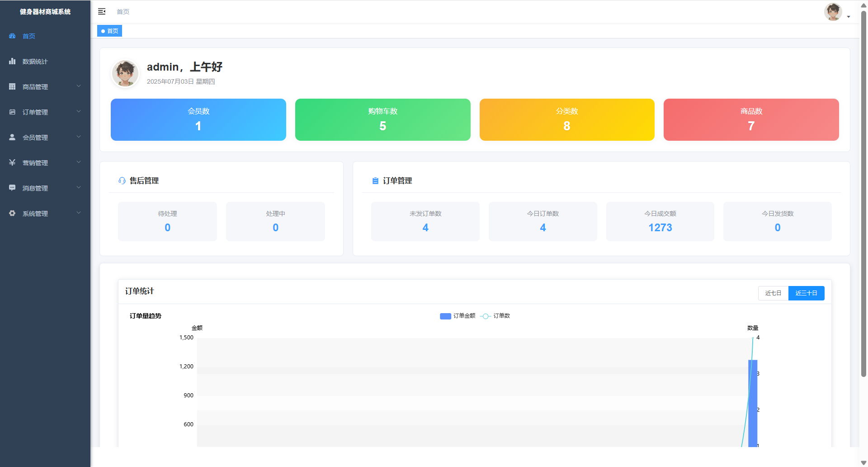Click the sidebar collapse hamburger icon
Image resolution: width=868 pixels, height=467 pixels.
click(102, 11)
